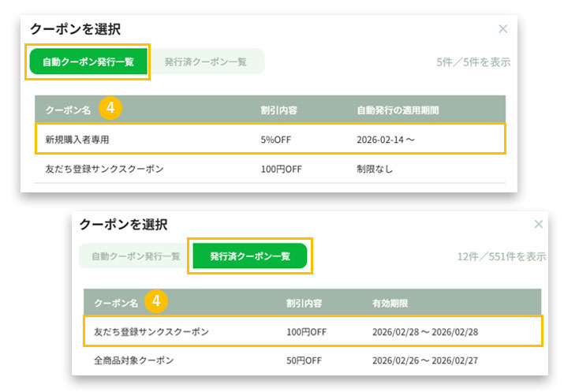
Task: Click the active green 自動クーポン発行一覧 tab
Action: click(x=88, y=62)
